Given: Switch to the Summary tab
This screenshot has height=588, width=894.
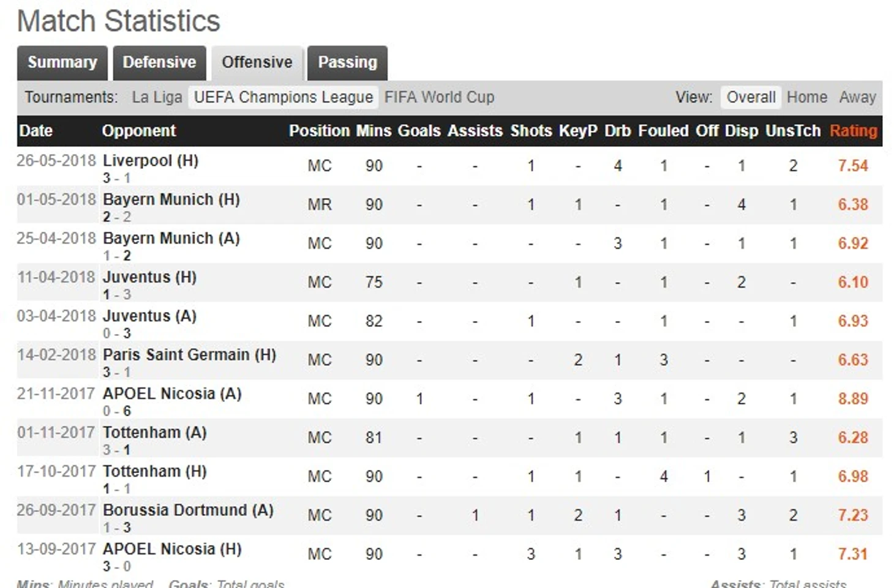Looking at the screenshot, I should click(x=62, y=62).
